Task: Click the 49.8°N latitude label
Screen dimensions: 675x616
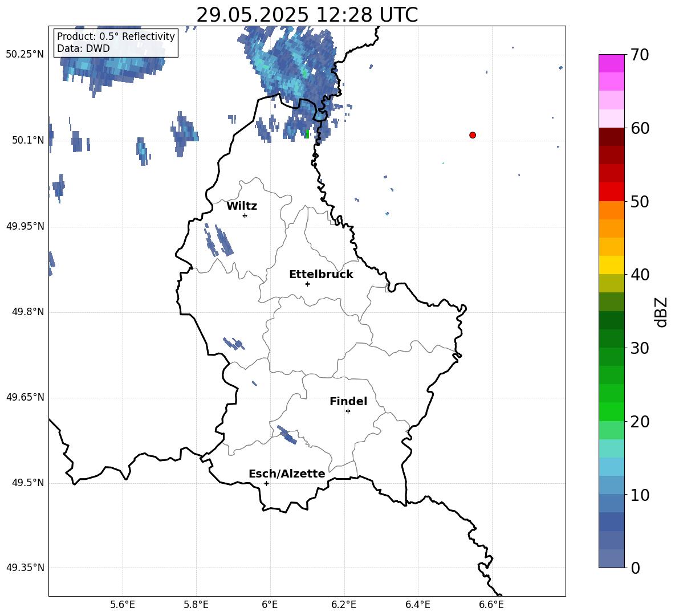Action: tap(28, 312)
